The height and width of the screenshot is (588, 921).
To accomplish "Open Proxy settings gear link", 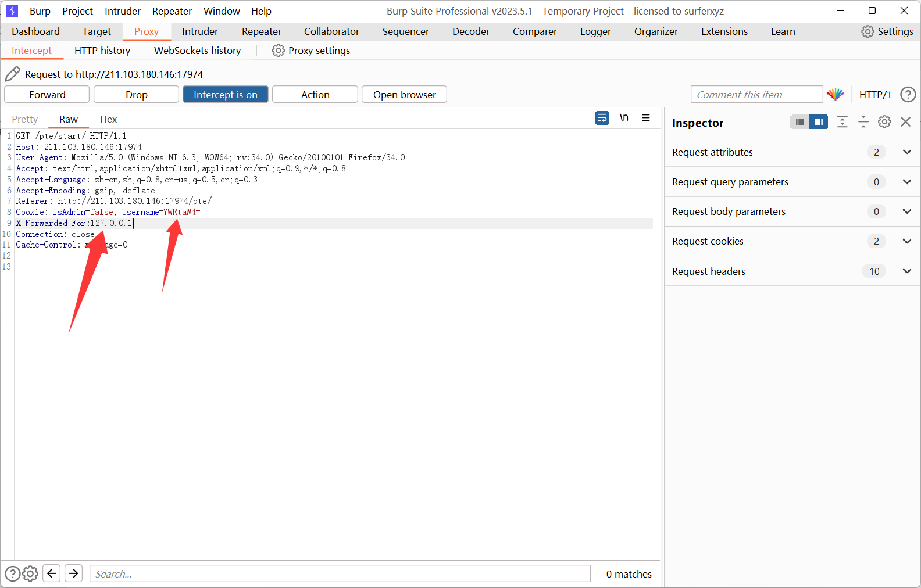I will [x=311, y=51].
